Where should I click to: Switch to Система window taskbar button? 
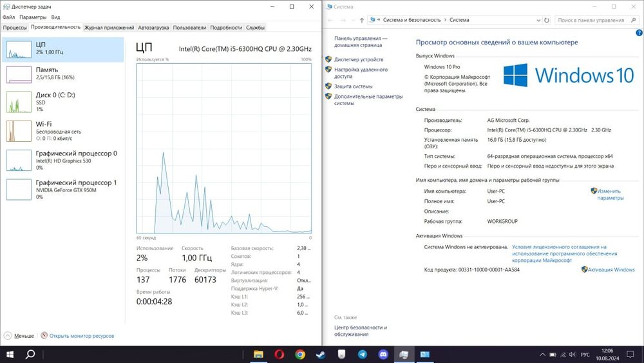click(425, 355)
